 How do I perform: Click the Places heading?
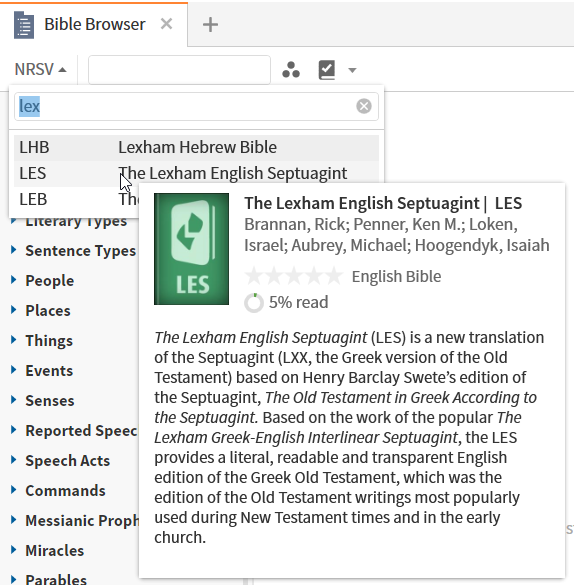(x=48, y=311)
